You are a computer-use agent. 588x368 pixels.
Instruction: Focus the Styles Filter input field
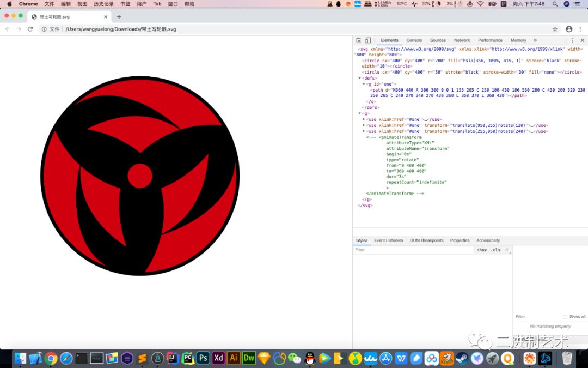pos(414,250)
